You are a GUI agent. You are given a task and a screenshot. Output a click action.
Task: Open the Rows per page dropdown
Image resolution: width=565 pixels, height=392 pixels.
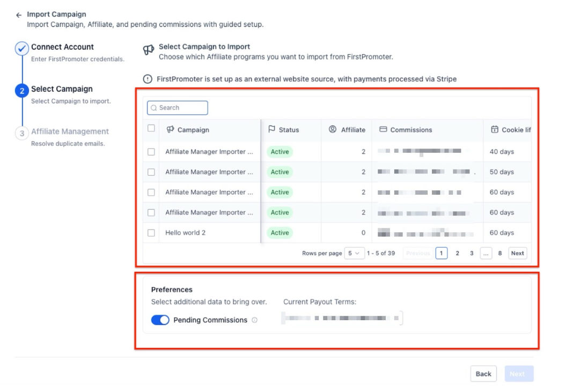point(354,254)
